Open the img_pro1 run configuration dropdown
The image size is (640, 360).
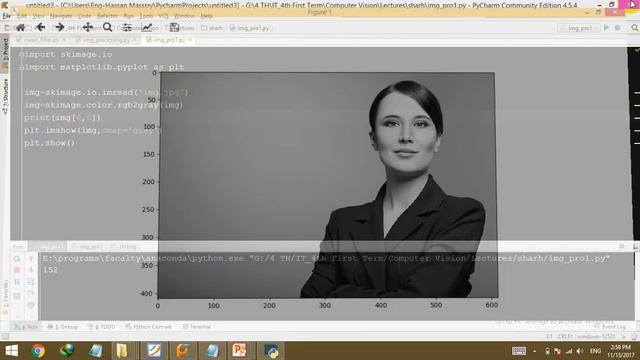580,28
